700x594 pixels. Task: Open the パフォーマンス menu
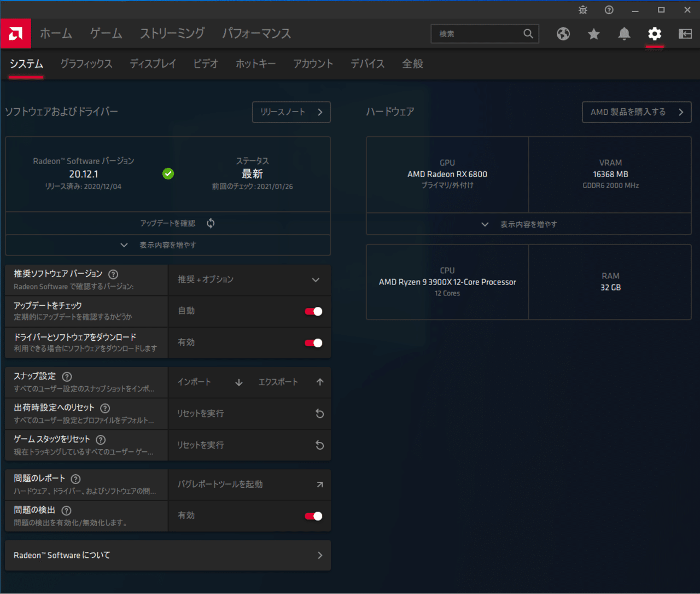click(256, 33)
